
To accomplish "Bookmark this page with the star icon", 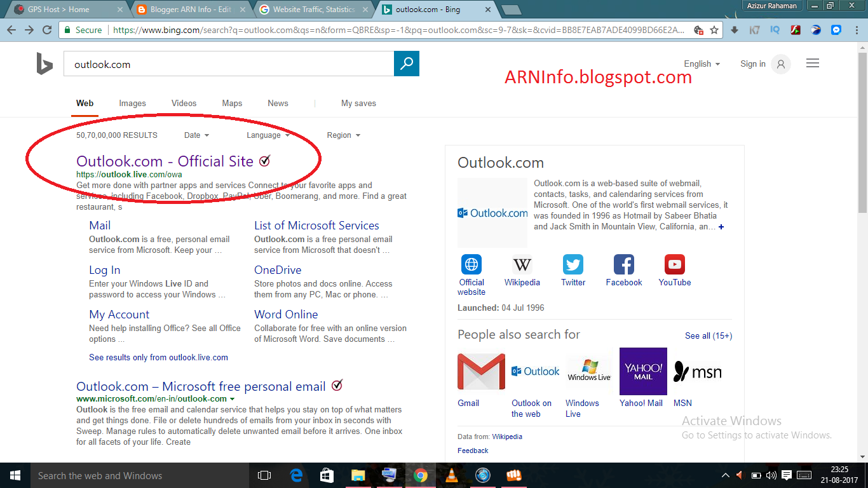I will pos(714,30).
